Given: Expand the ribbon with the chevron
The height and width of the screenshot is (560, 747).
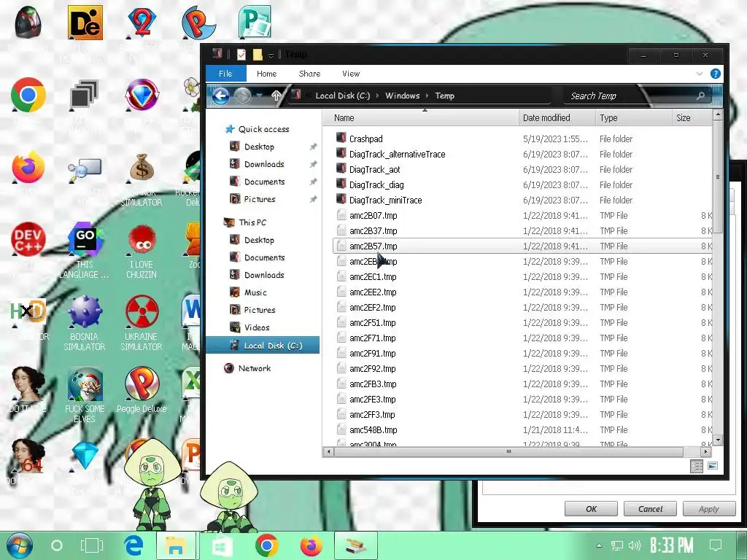Looking at the screenshot, I should pyautogui.click(x=699, y=74).
